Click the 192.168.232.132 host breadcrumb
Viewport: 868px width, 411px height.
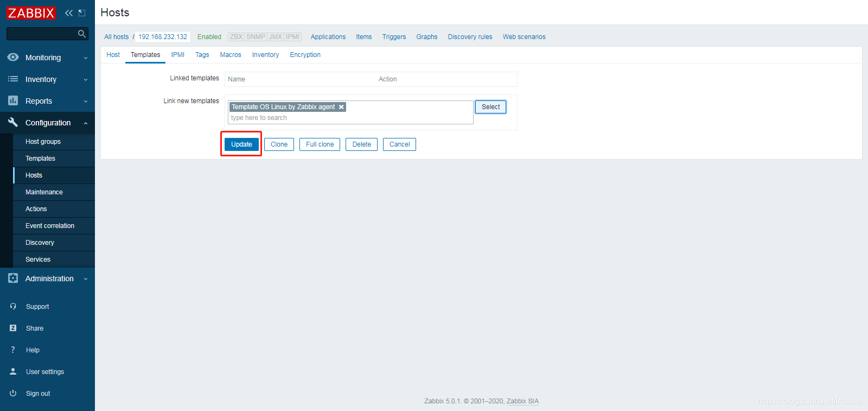[x=163, y=37]
